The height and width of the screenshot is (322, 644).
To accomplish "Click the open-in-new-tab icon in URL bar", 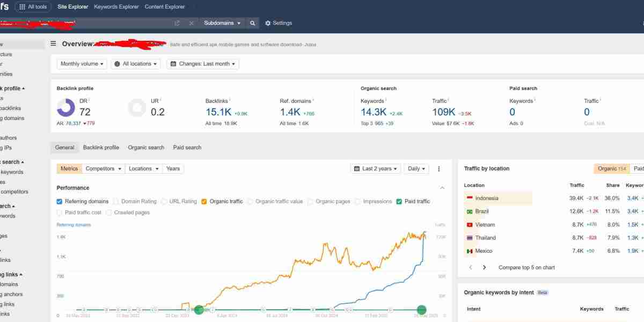I will [x=177, y=23].
